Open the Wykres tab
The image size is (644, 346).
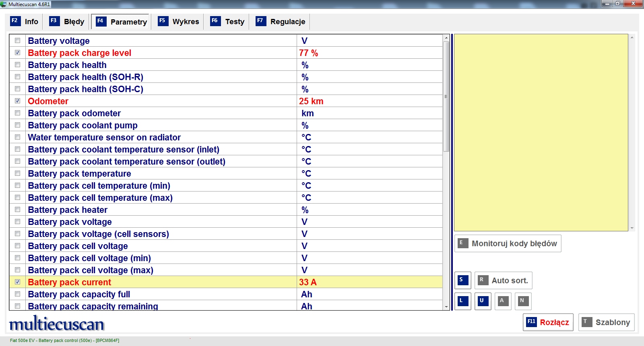tap(178, 22)
